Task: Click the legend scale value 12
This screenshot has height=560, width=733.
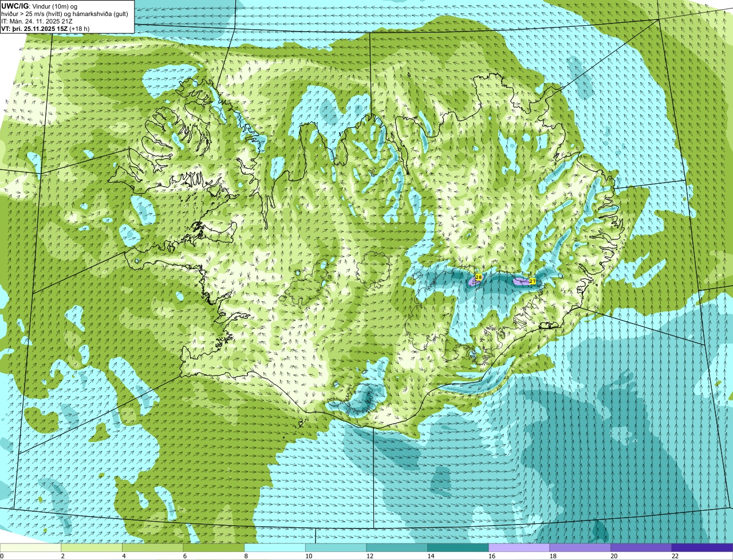Action: point(369,556)
